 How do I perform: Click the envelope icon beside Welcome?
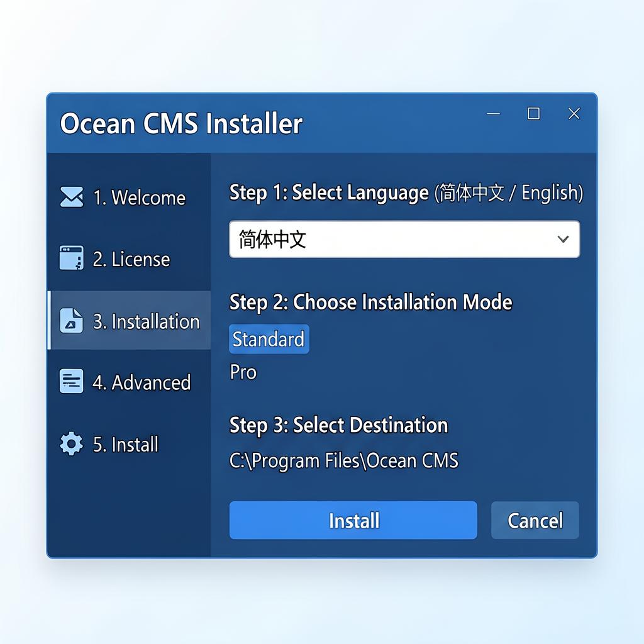[72, 197]
